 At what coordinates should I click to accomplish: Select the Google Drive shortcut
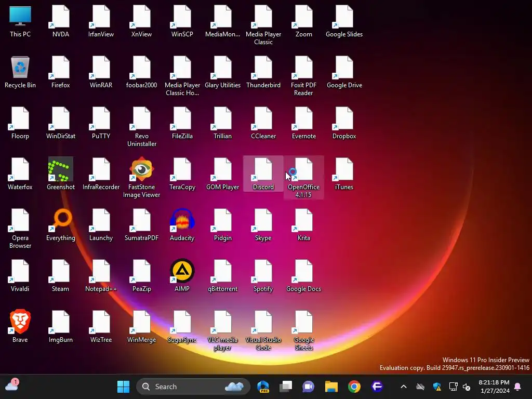344,72
